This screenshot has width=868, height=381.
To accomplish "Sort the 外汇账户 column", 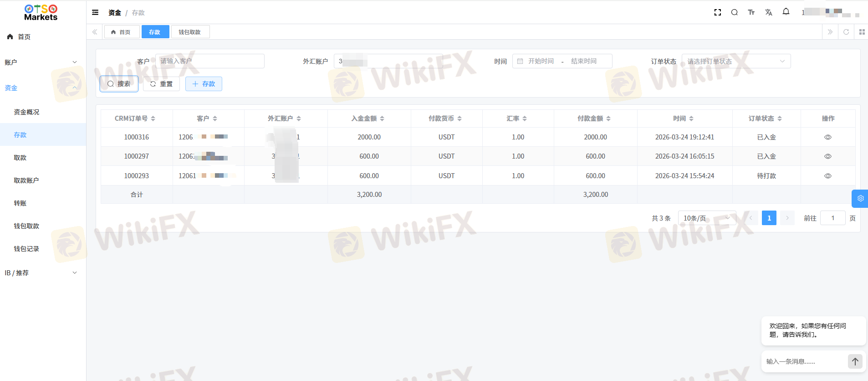I will (299, 118).
